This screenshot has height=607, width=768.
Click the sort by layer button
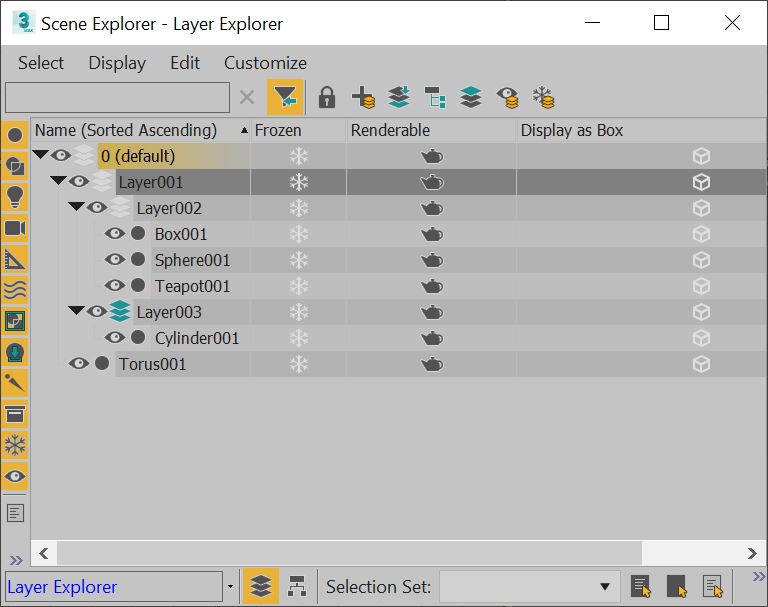(261, 586)
